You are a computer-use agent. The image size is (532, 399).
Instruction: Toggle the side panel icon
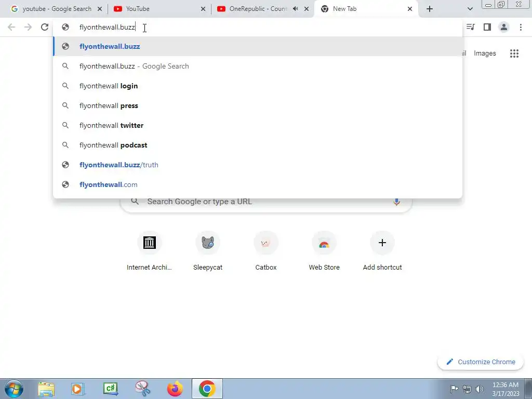(487, 27)
